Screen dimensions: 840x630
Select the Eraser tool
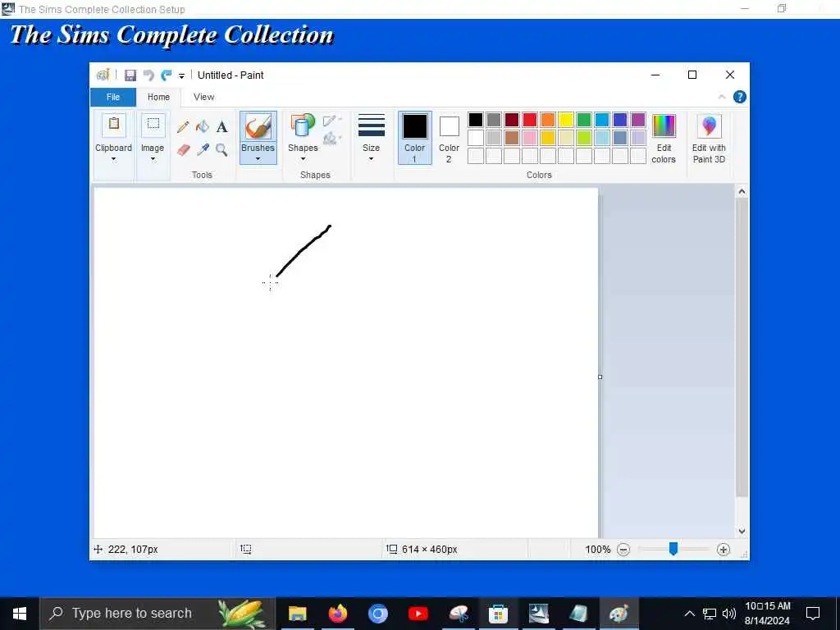pyautogui.click(x=183, y=150)
